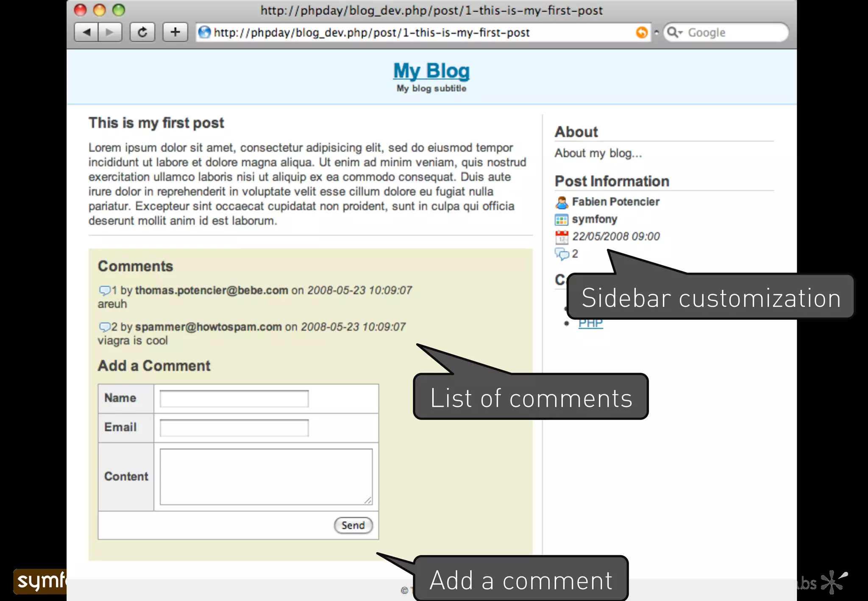
Task: Click the 'Post Information' sidebar heading
Action: (x=612, y=181)
